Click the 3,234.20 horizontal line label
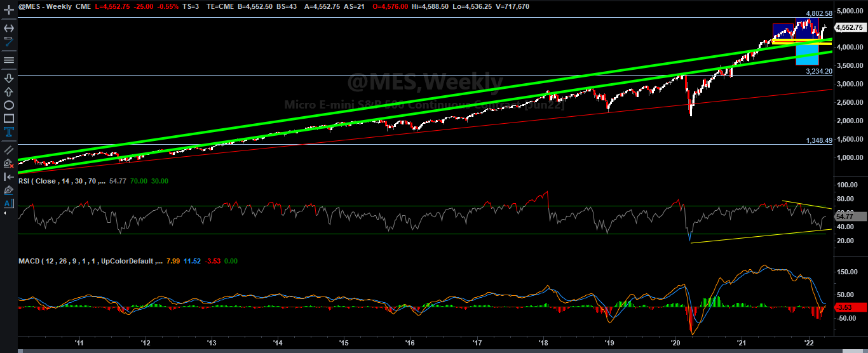 click(x=818, y=71)
